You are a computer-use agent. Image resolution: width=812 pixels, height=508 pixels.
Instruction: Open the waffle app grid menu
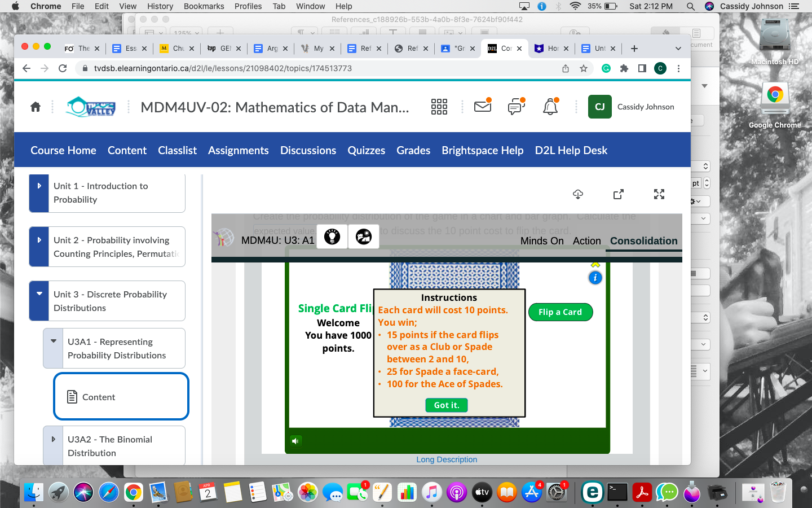[439, 107]
